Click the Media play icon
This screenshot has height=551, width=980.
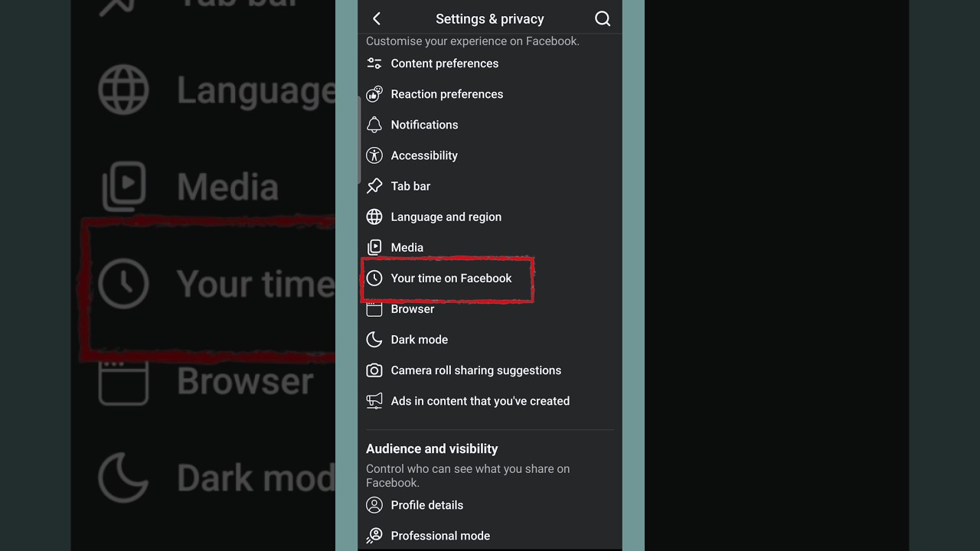tap(374, 247)
